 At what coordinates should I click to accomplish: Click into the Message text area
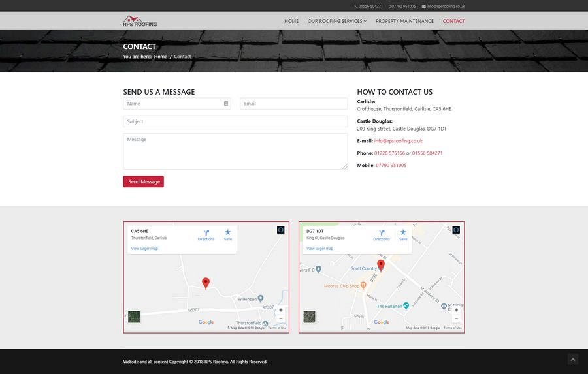[x=235, y=151]
